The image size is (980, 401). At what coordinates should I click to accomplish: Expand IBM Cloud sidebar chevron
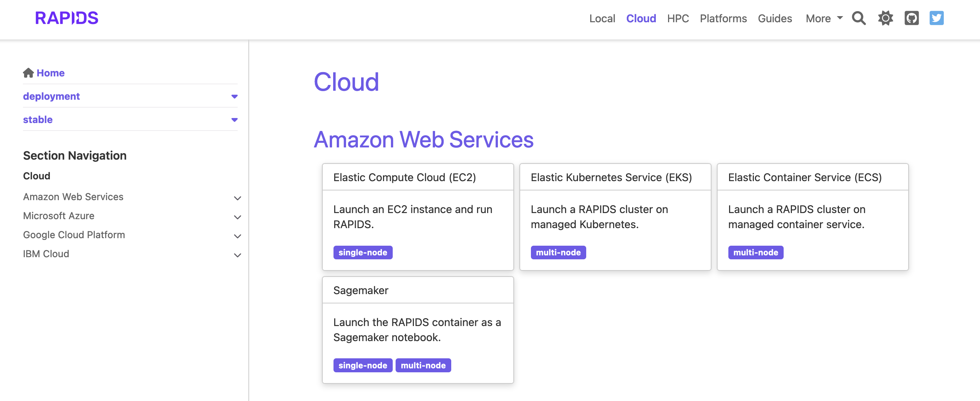click(237, 255)
